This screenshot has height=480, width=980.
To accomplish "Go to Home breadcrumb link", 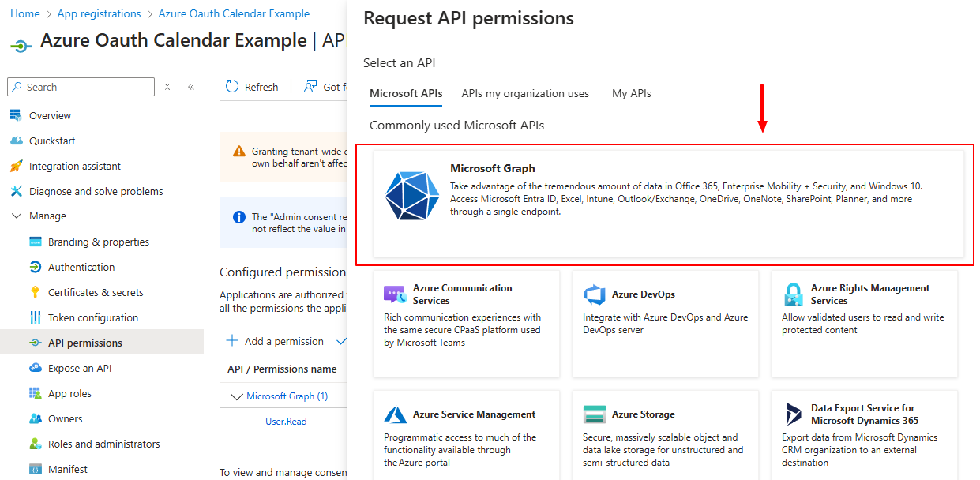I will click(25, 13).
